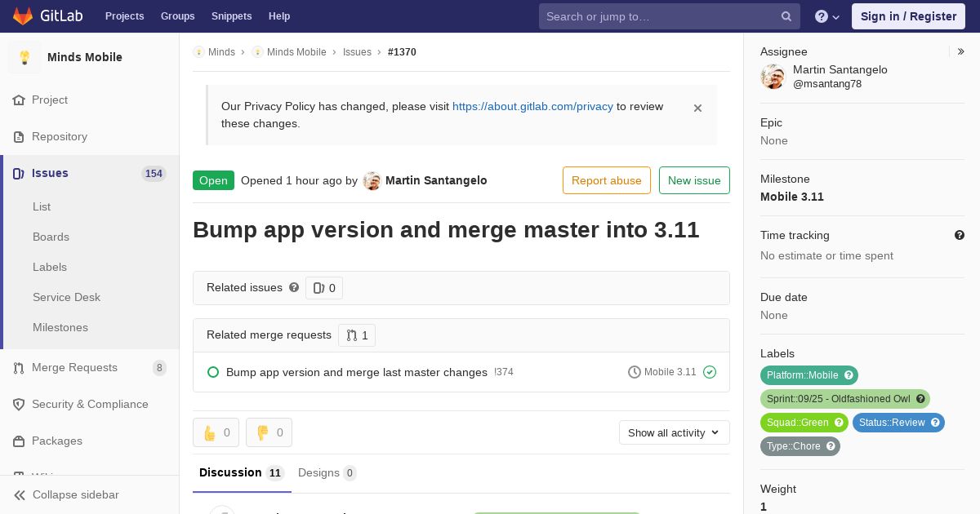Click the pipeline passed check icon
Viewport: 980px width, 514px height.
pyautogui.click(x=710, y=372)
